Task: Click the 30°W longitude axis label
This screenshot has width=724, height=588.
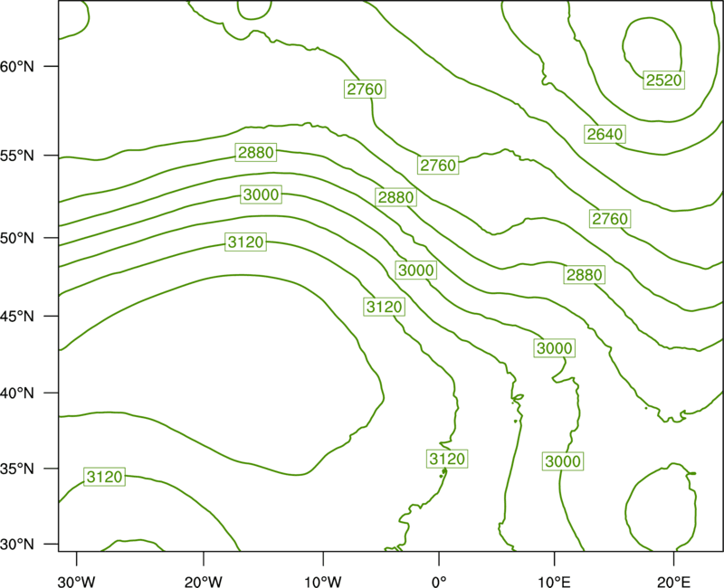Action: [77, 582]
